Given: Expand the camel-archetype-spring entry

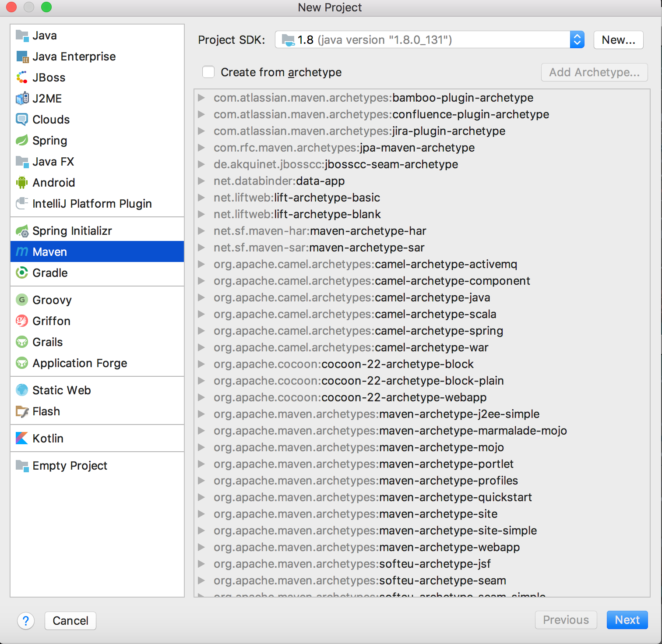Looking at the screenshot, I should (201, 331).
